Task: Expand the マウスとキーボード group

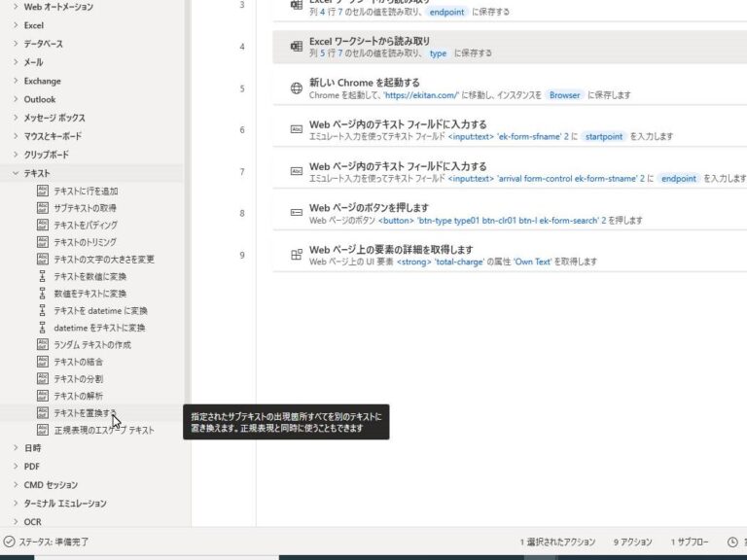Action: pos(16,136)
